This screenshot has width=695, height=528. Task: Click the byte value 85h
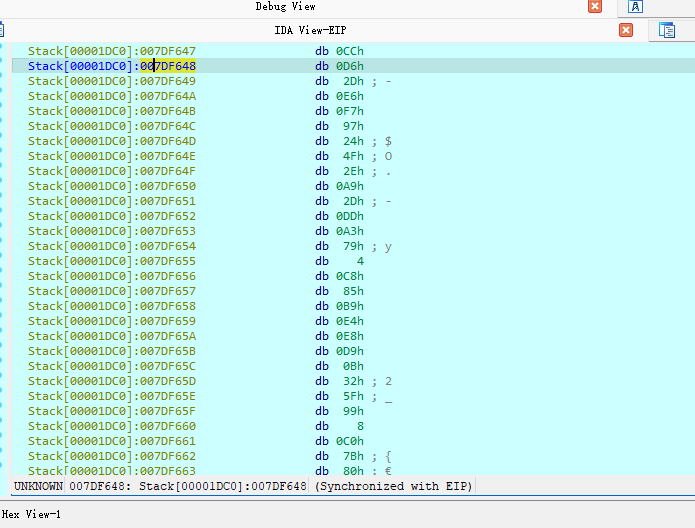[353, 291]
